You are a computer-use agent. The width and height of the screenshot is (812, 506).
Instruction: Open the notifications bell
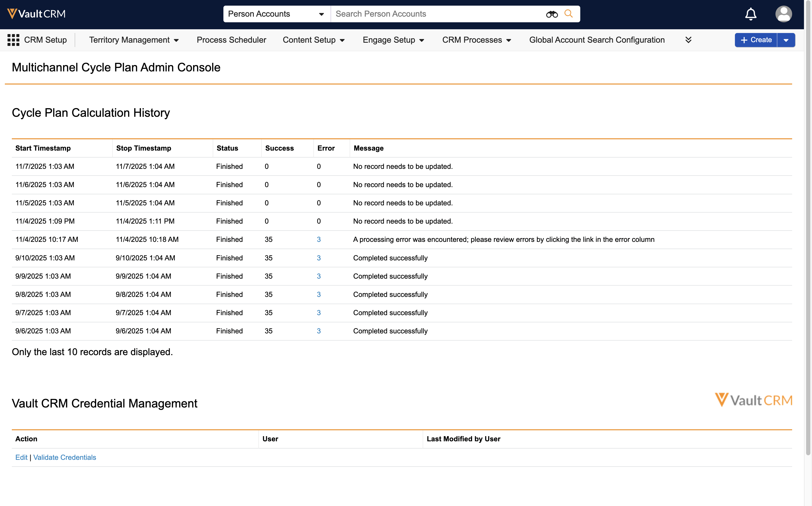(x=751, y=14)
